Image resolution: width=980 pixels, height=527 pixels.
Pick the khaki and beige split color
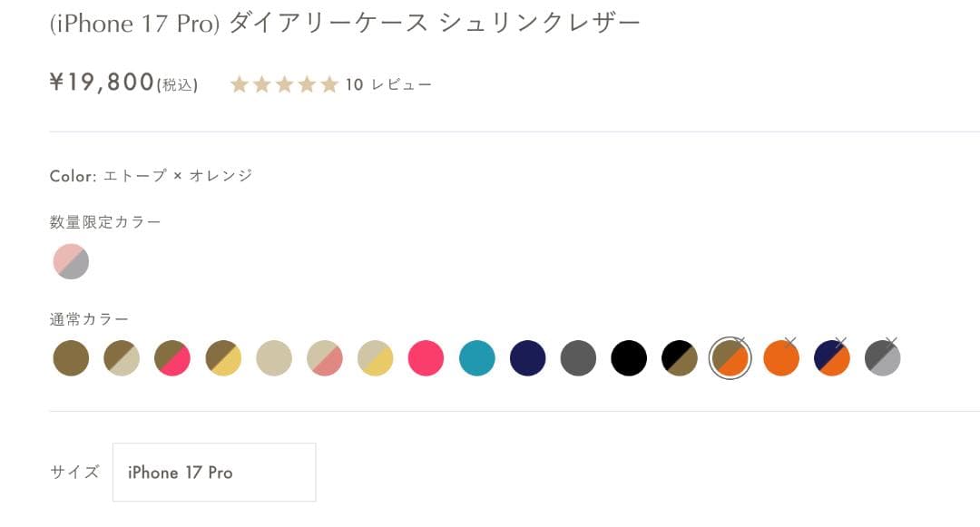[122, 358]
